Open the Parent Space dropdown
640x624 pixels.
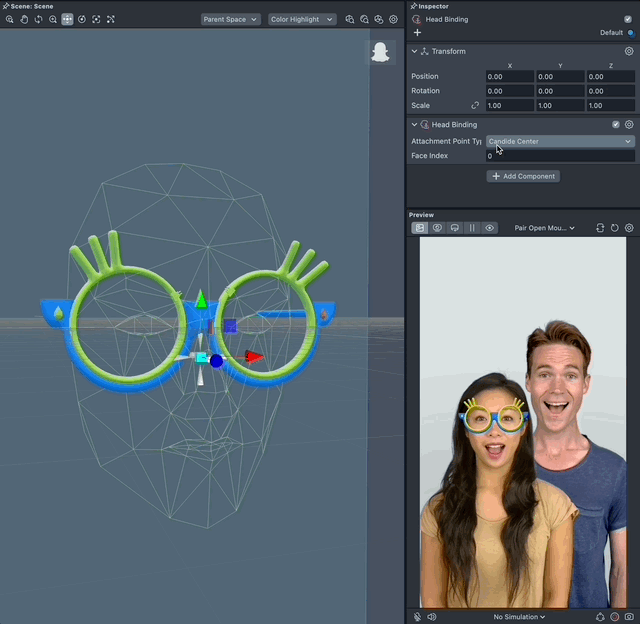[x=230, y=19]
